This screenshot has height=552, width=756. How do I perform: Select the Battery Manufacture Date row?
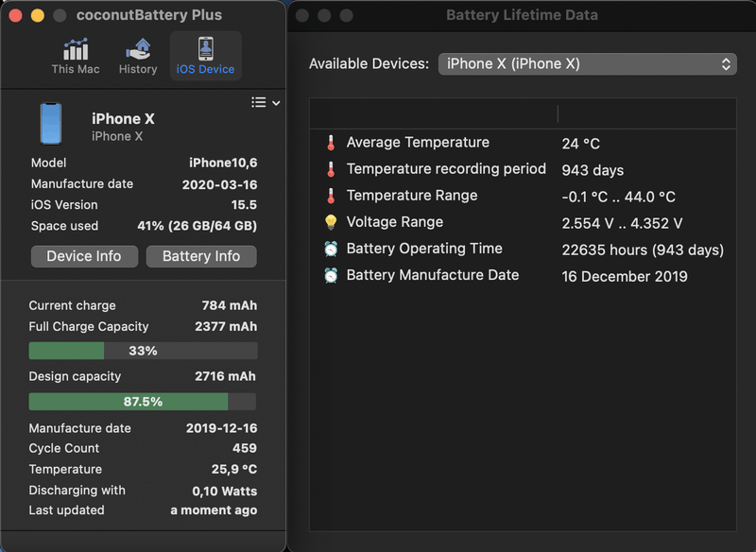click(x=522, y=276)
